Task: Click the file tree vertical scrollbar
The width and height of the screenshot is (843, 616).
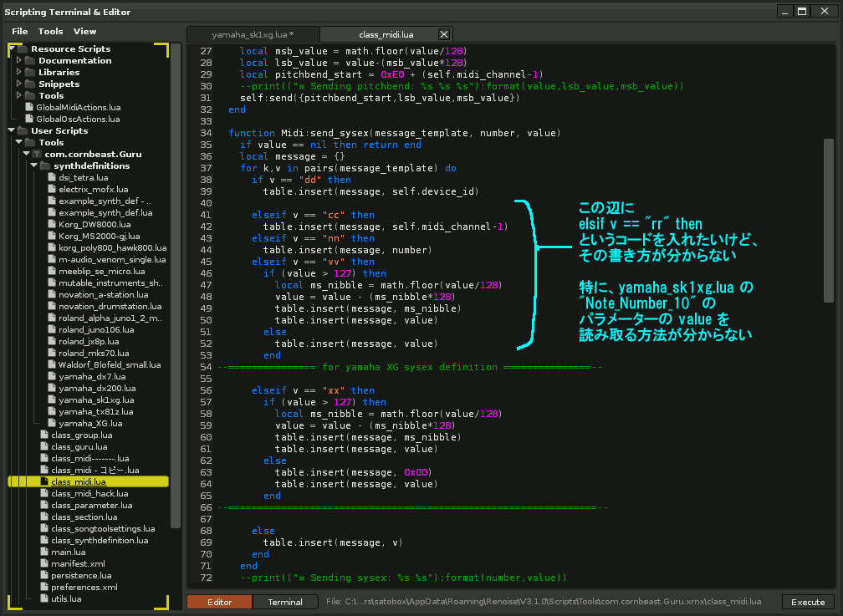Action: (176, 285)
